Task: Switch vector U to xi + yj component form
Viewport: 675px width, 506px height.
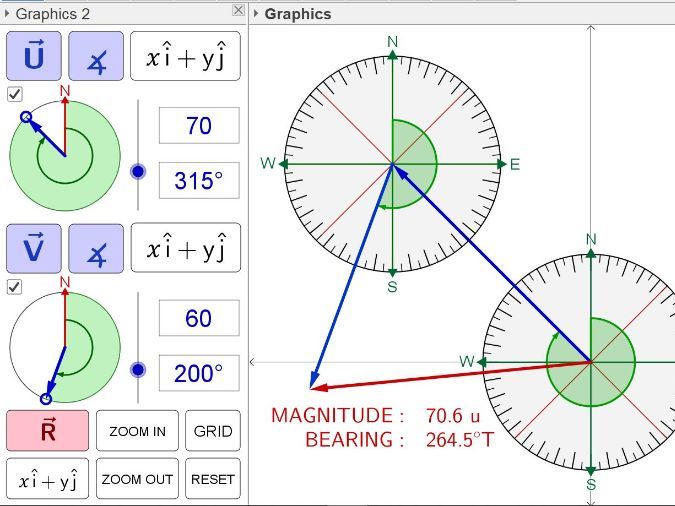Action: pyautogui.click(x=186, y=56)
